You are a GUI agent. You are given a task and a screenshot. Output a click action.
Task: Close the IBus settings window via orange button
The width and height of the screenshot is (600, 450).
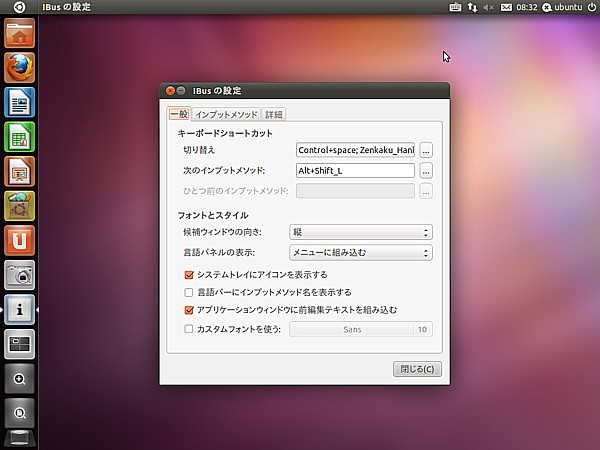coord(170,91)
